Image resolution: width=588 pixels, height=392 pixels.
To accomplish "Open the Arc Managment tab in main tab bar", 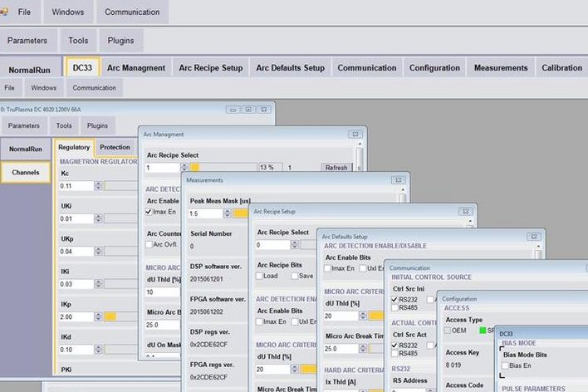I will pos(137,68).
